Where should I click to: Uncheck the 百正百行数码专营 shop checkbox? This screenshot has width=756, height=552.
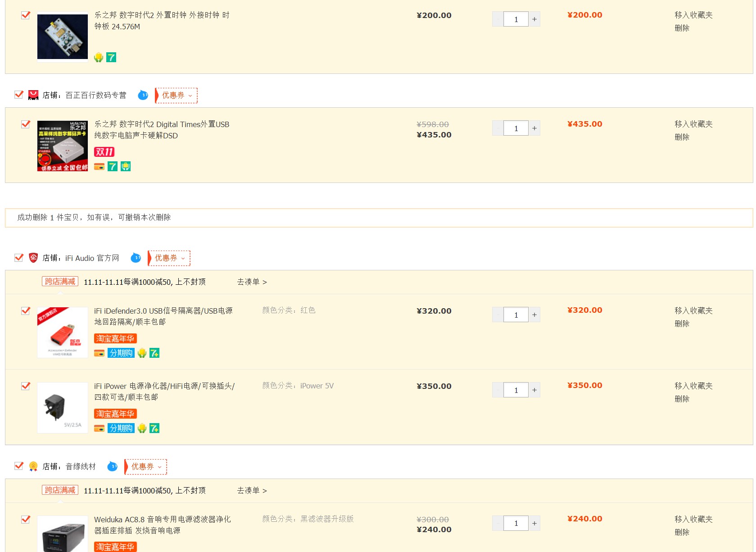pyautogui.click(x=19, y=95)
